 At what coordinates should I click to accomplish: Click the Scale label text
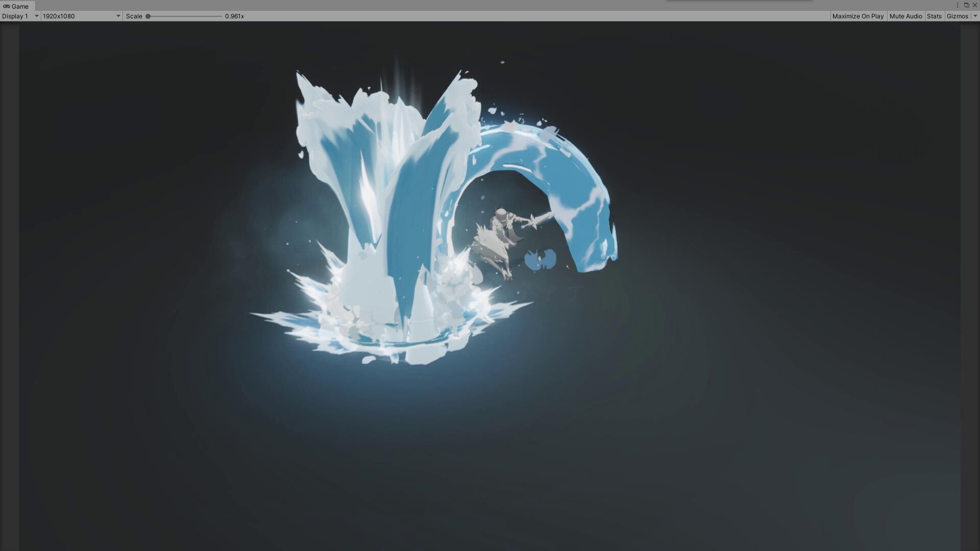[x=134, y=16]
